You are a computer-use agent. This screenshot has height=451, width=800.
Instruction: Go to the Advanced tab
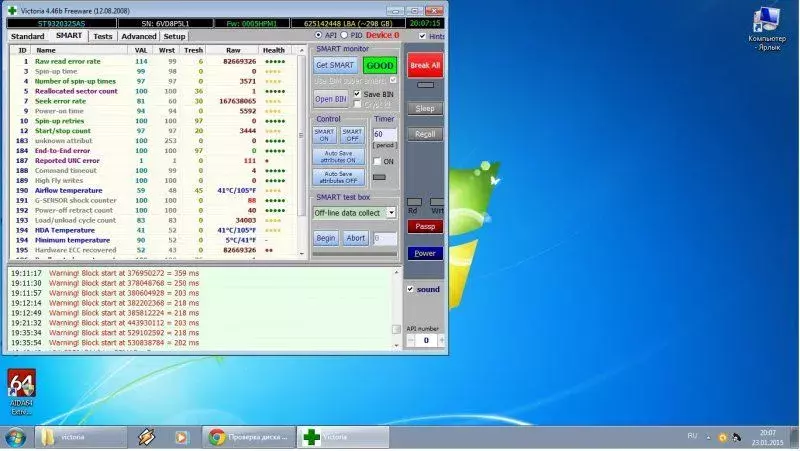(139, 36)
